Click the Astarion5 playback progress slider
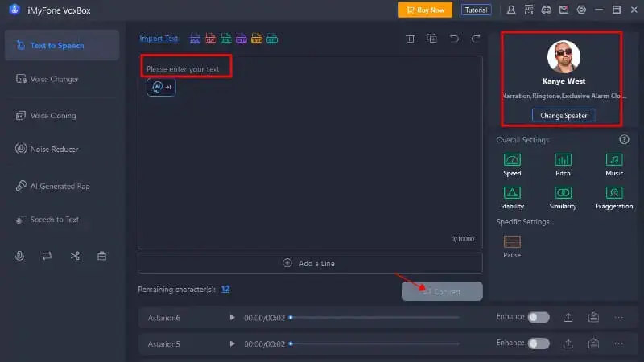Screen dimensions: 644x362 tap(374, 343)
